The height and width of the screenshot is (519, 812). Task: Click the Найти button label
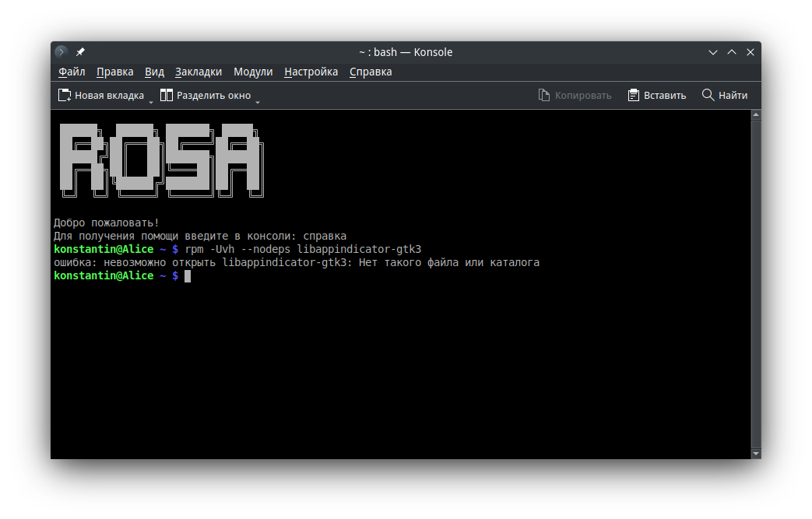(x=733, y=95)
